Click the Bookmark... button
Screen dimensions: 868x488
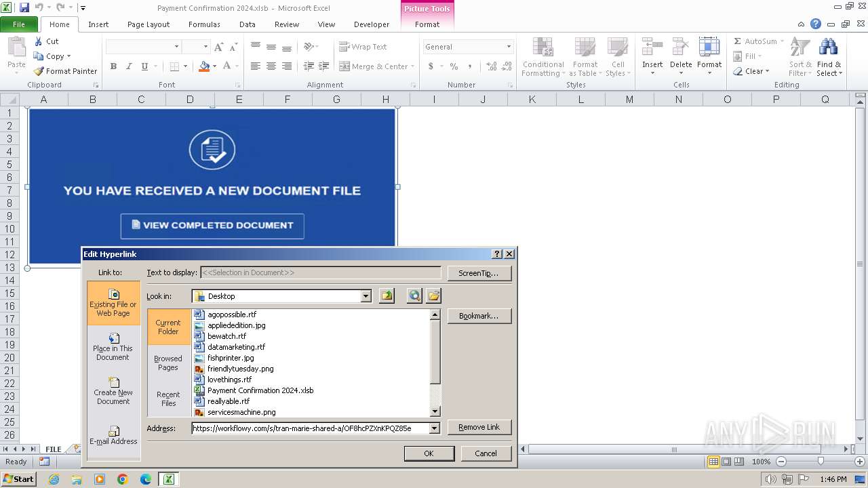point(479,316)
